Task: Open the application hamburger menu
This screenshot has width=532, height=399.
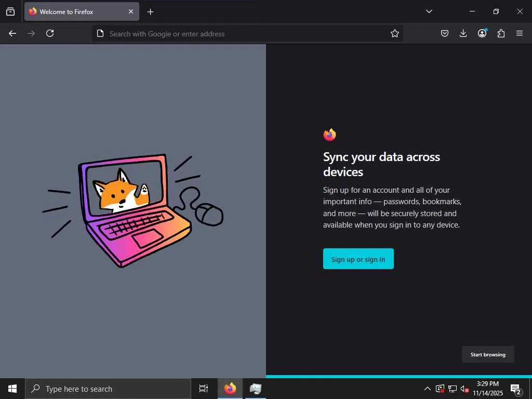Action: tap(520, 33)
